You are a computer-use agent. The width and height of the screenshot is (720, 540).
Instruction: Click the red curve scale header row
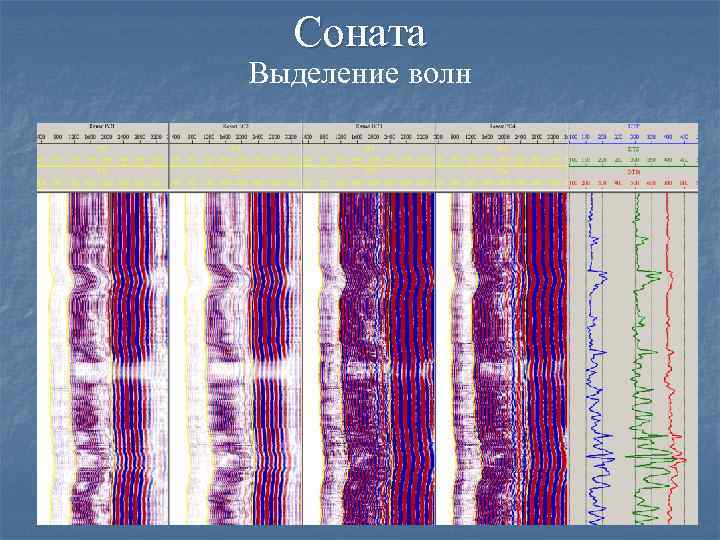633,179
